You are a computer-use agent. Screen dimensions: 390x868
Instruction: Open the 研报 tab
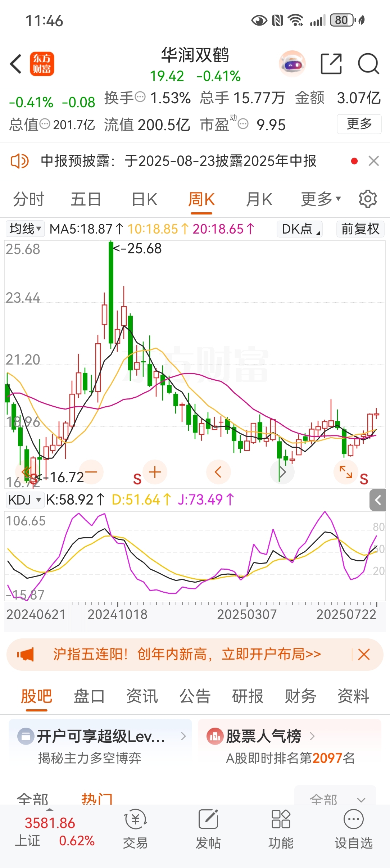pos(248,696)
